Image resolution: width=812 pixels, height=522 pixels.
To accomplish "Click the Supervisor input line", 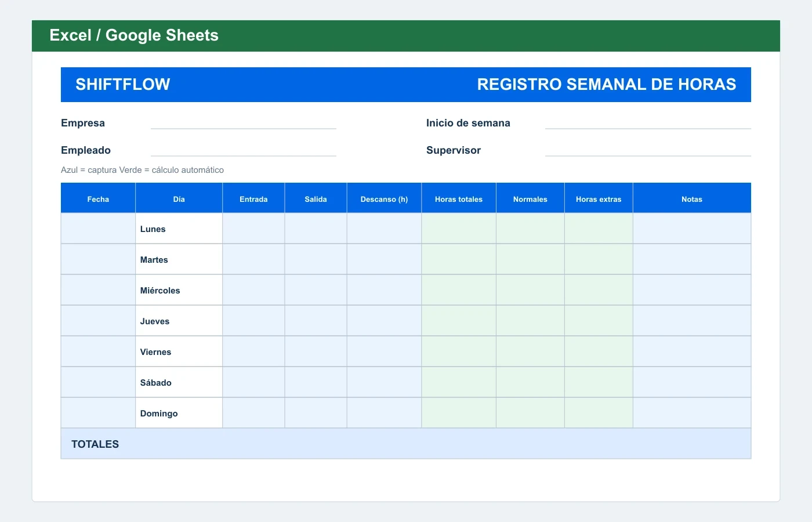I will pyautogui.click(x=648, y=150).
